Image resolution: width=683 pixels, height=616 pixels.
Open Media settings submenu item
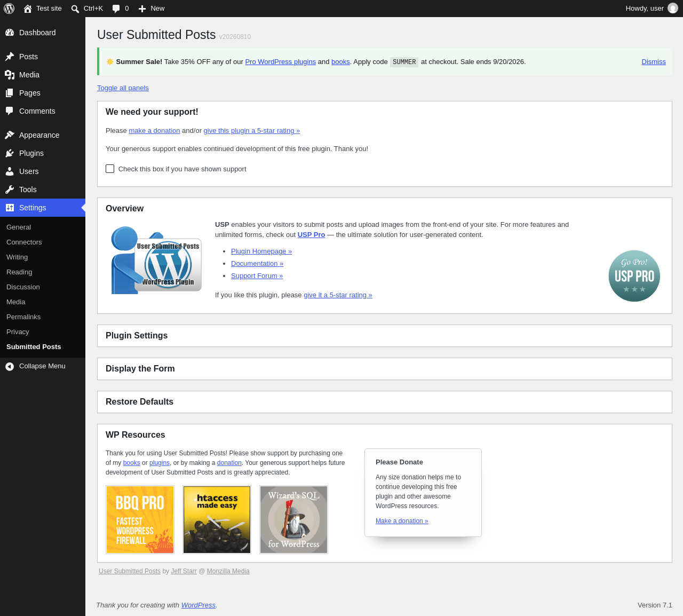click(x=16, y=302)
